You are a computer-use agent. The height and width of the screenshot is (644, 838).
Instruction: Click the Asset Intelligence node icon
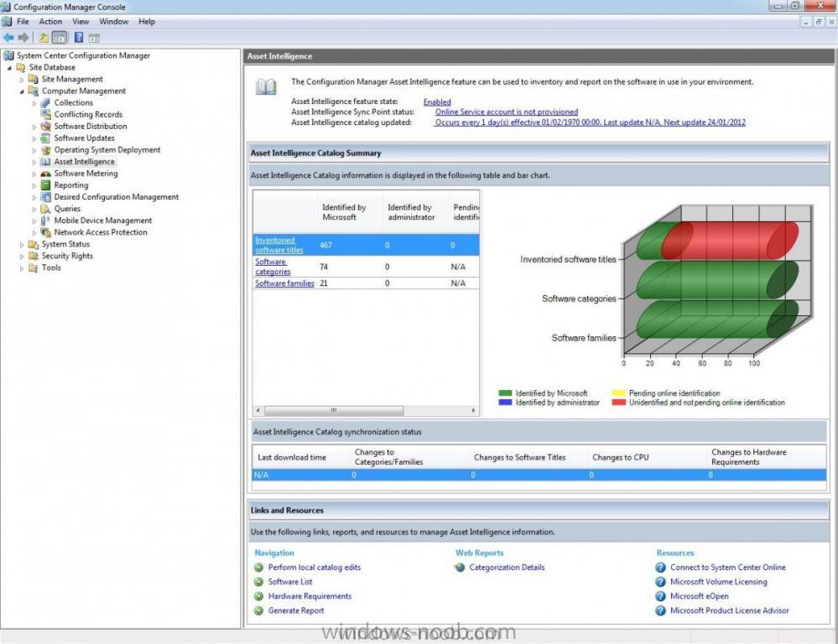click(x=46, y=161)
